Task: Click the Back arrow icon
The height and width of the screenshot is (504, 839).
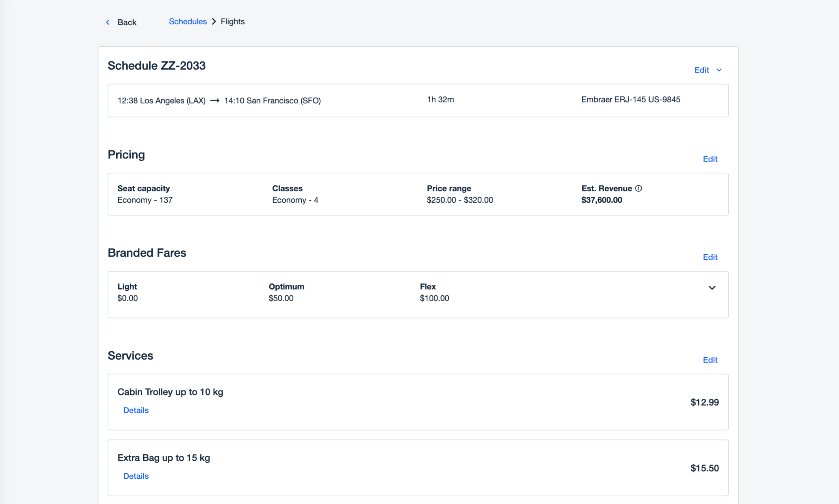Action: 108,23
